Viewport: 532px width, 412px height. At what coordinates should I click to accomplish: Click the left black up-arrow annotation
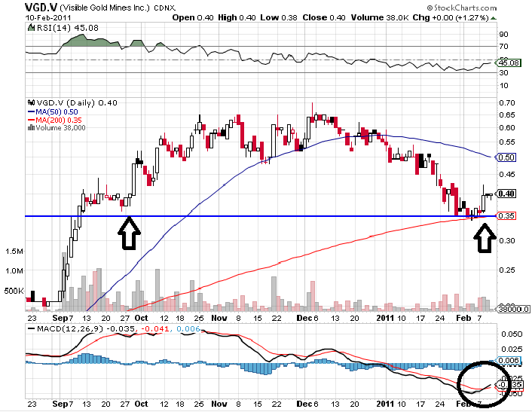click(129, 233)
